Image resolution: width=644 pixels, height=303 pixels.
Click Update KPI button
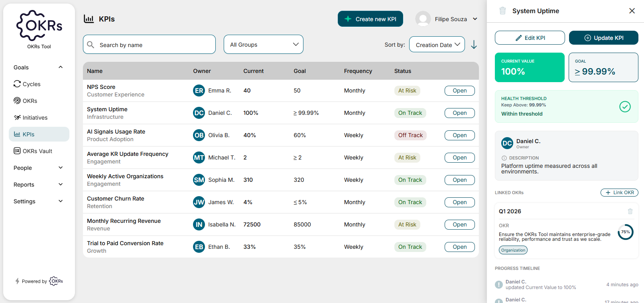coord(604,38)
